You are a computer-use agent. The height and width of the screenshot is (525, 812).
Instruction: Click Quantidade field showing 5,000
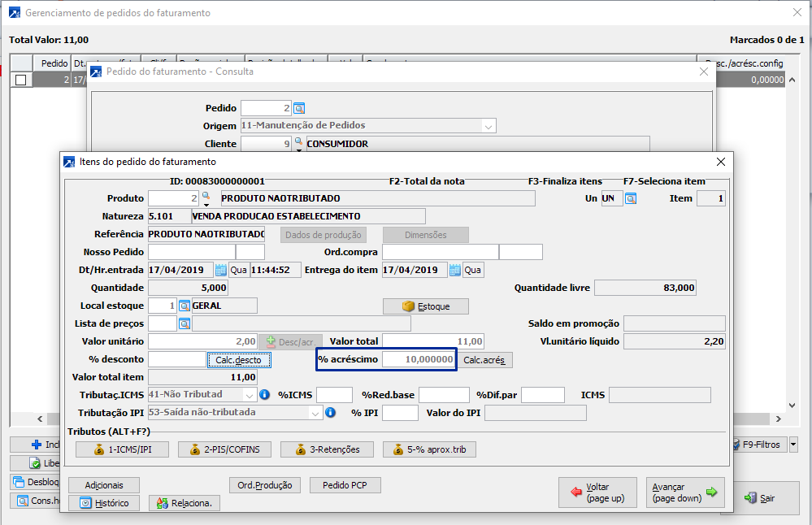coord(188,288)
